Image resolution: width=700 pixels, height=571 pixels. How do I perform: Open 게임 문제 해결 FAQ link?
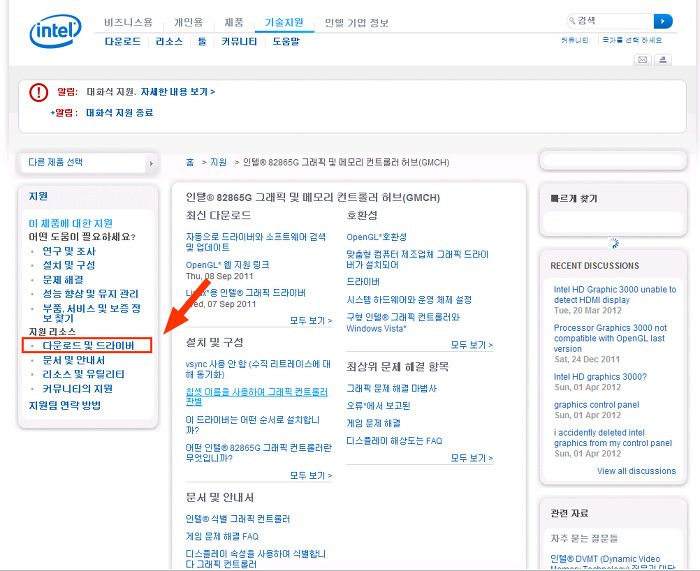[222, 537]
